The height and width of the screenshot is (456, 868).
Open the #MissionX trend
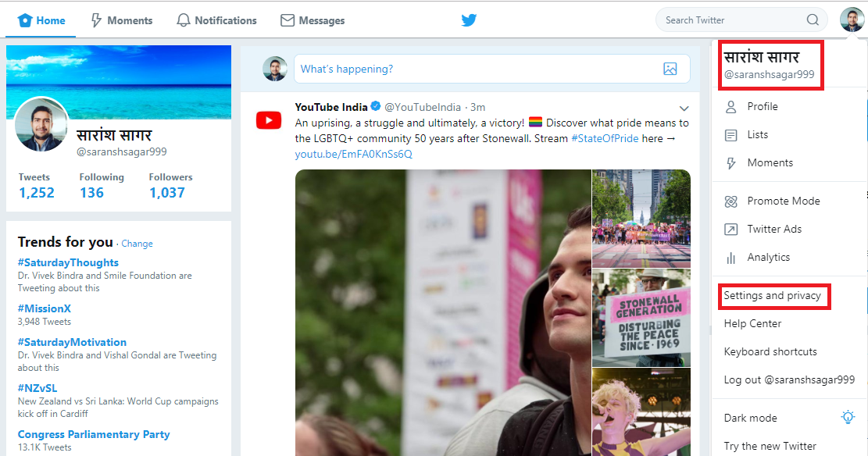(x=45, y=308)
